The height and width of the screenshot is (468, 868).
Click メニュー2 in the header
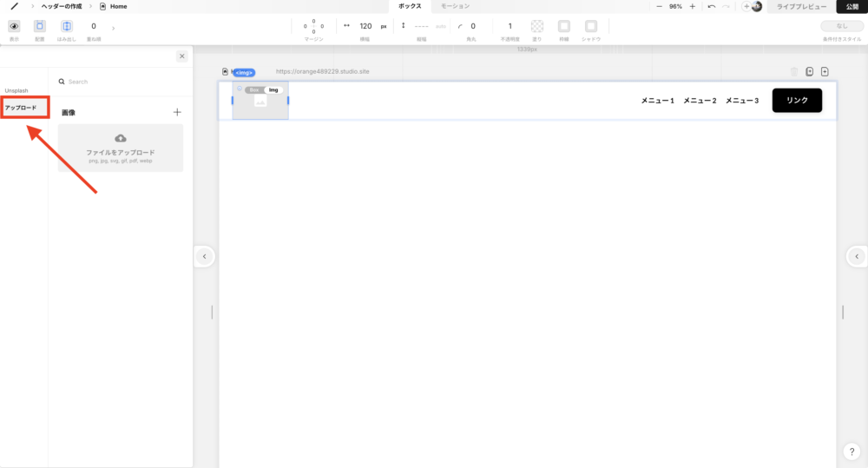(700, 100)
